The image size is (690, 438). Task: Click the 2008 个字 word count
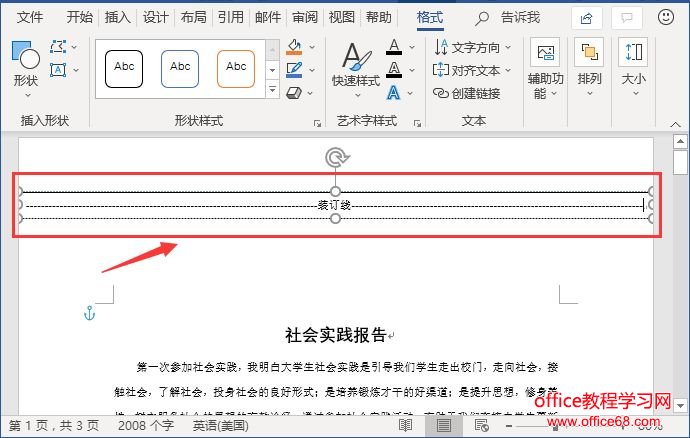(x=146, y=426)
